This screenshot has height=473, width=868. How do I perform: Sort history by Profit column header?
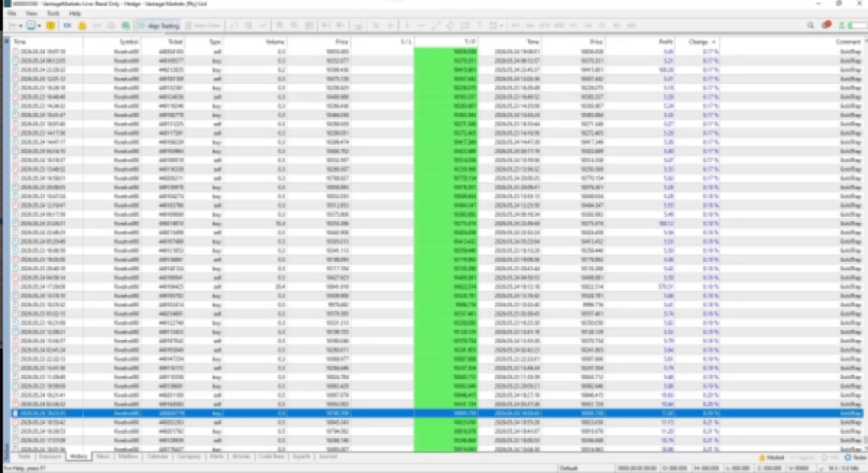tap(666, 42)
